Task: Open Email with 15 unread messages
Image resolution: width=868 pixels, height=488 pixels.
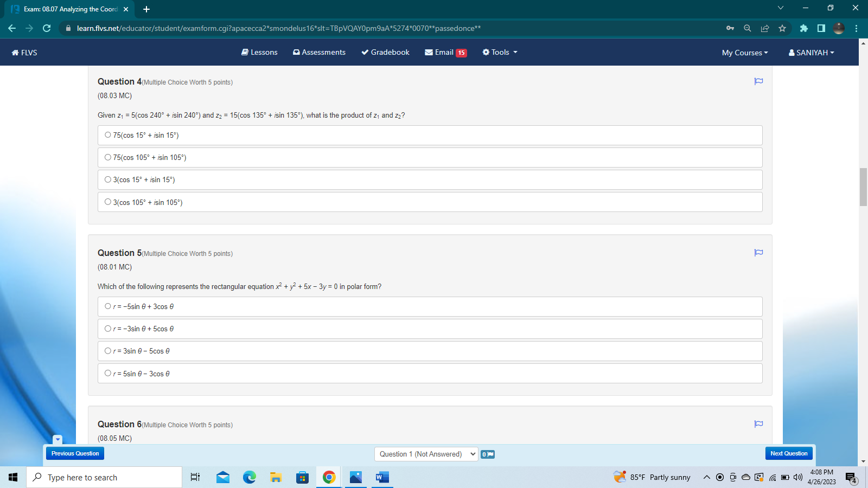Action: coord(445,52)
